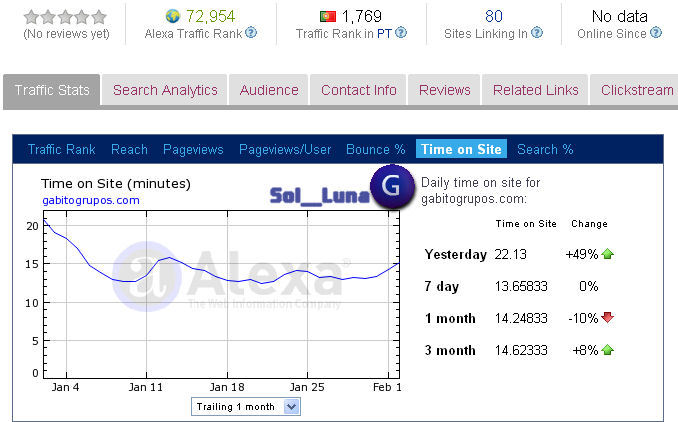Image resolution: width=678 pixels, height=422 pixels.
Task: Click the globe icon beside 72,954
Action: [x=173, y=16]
